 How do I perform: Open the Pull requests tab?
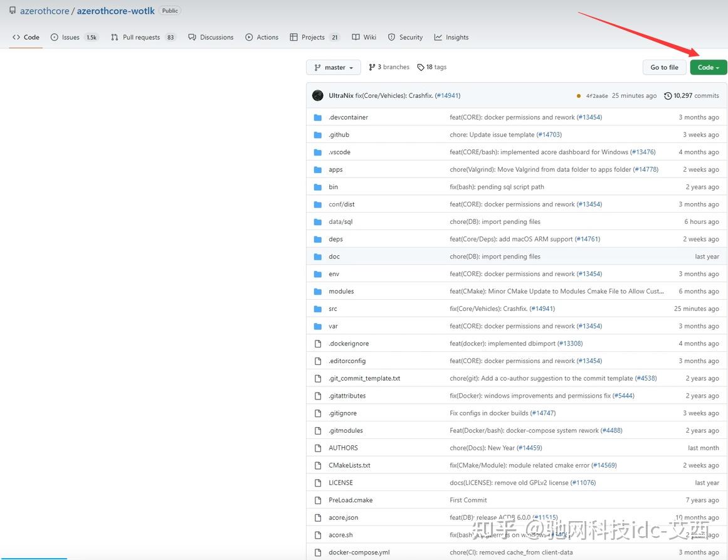144,37
